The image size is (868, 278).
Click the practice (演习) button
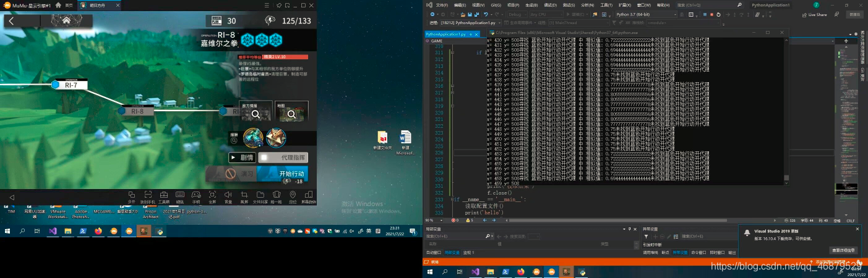click(231, 174)
